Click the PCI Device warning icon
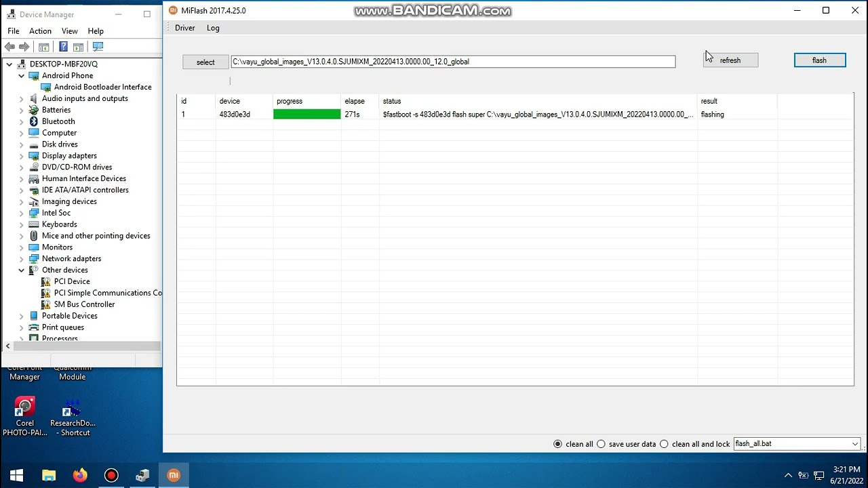Screen dimensions: 868x488 pos(46,281)
